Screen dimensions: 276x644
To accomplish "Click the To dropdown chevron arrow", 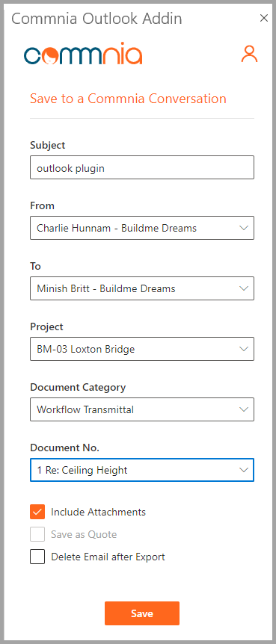I will tap(244, 288).
